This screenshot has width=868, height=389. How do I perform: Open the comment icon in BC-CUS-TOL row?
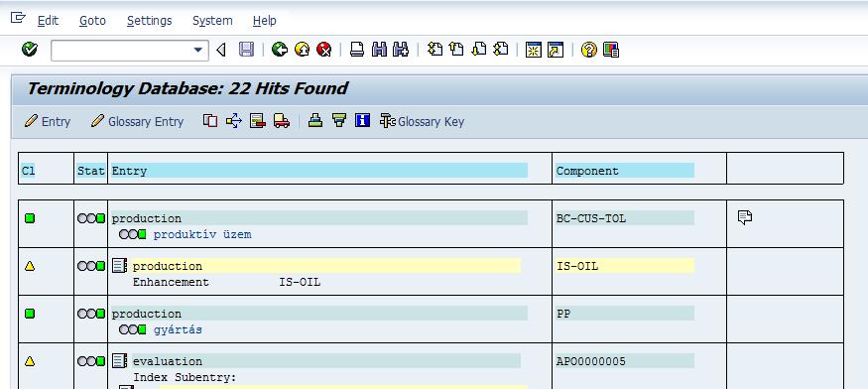745,217
